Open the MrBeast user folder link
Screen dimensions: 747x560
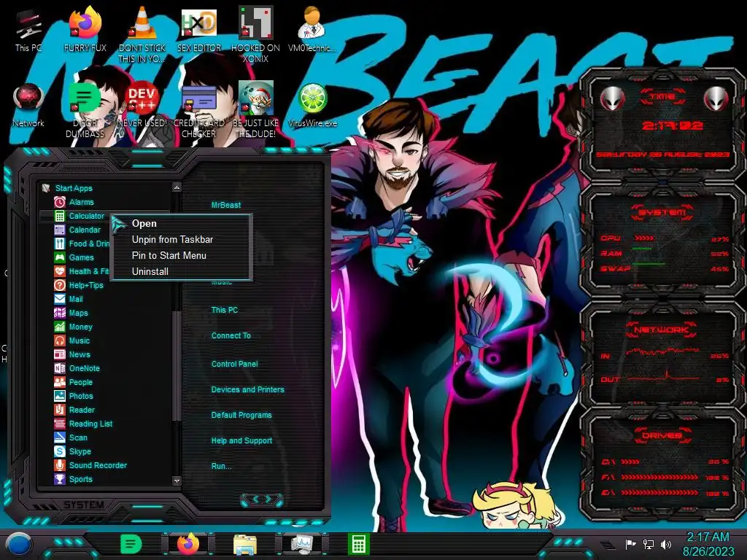pyautogui.click(x=226, y=205)
